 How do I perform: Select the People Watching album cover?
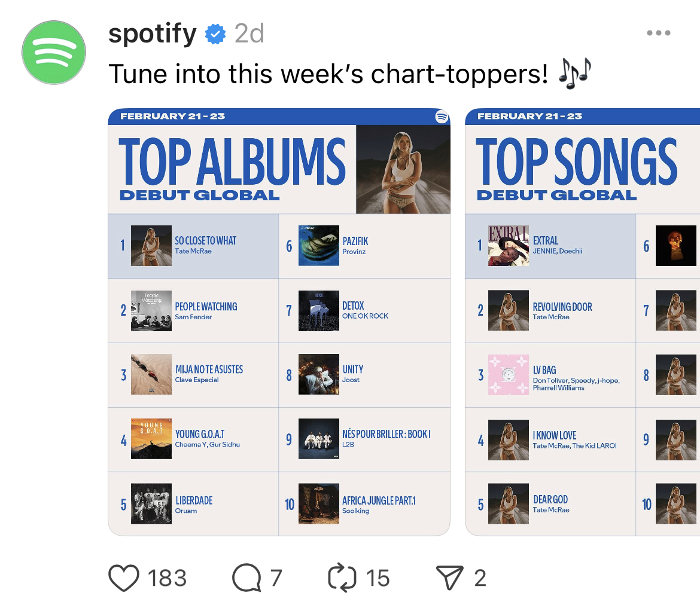click(151, 311)
